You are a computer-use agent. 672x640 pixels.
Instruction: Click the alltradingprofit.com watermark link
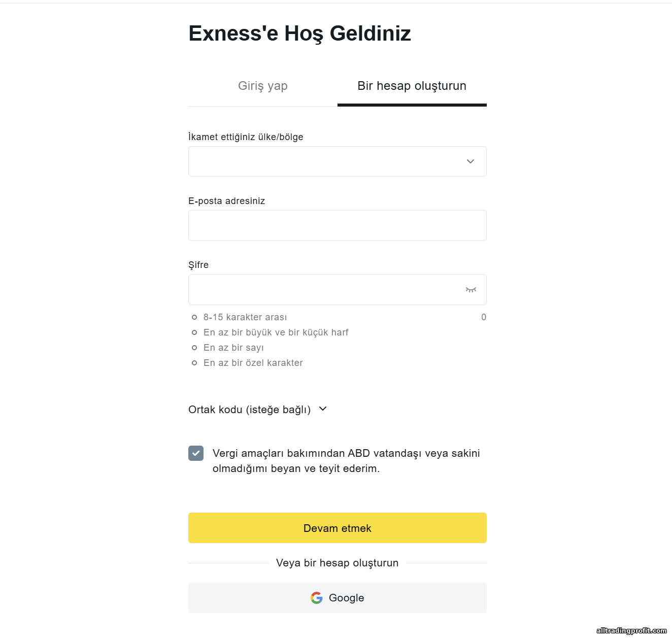tap(631, 630)
